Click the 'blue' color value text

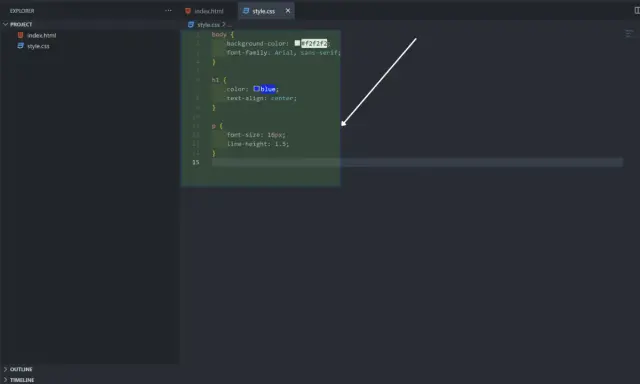pos(268,89)
